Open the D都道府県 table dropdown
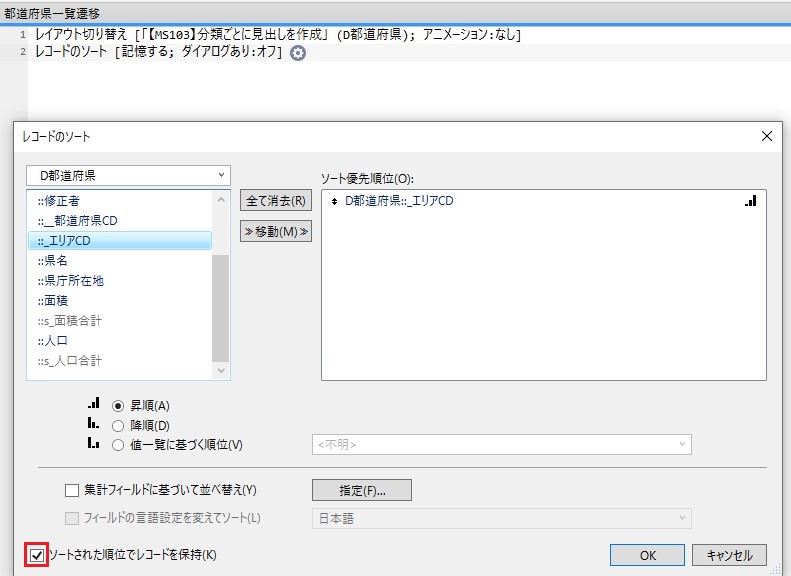The image size is (791, 576). click(128, 176)
